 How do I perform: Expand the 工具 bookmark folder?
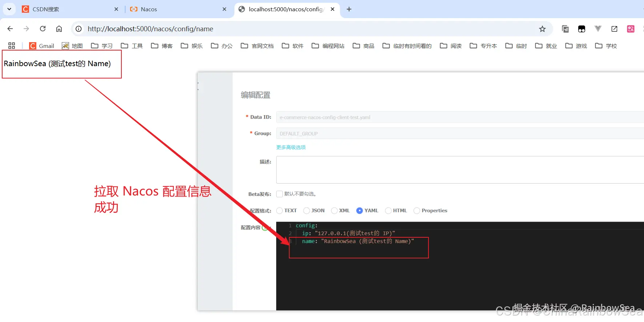(x=132, y=46)
